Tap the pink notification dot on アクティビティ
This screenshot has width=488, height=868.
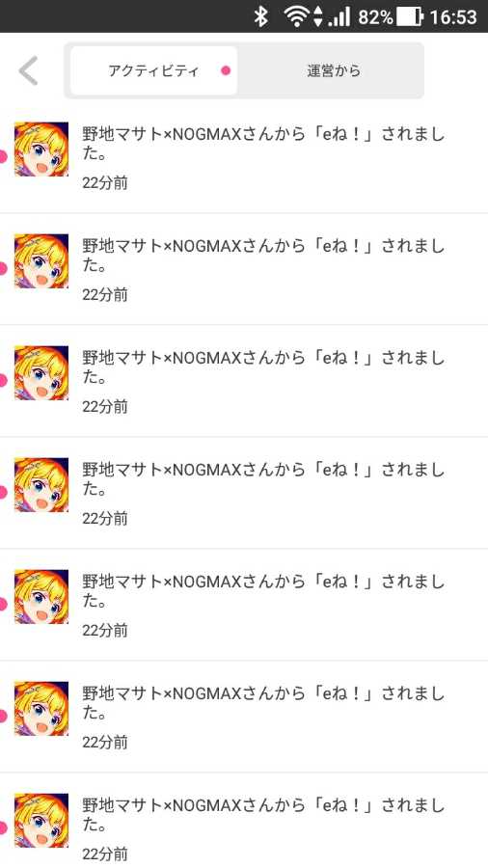225,70
